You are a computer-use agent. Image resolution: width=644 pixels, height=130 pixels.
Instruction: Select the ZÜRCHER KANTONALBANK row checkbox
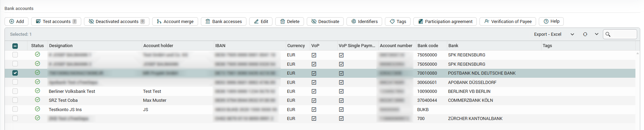(x=15, y=118)
